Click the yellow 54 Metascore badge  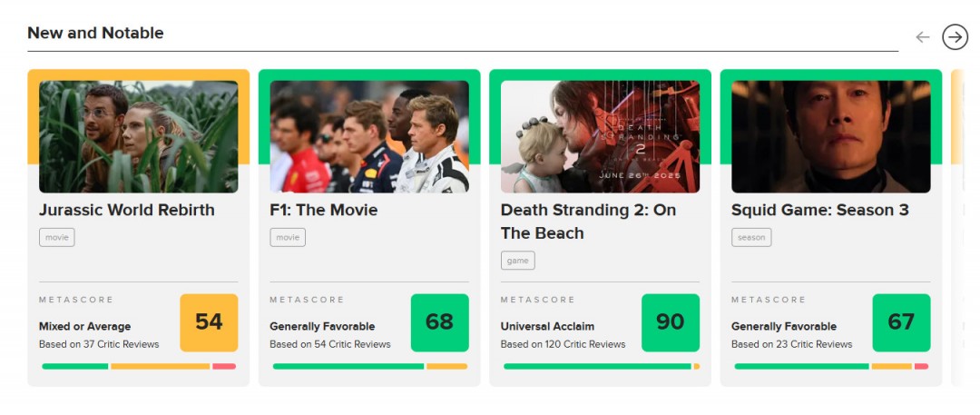(209, 322)
